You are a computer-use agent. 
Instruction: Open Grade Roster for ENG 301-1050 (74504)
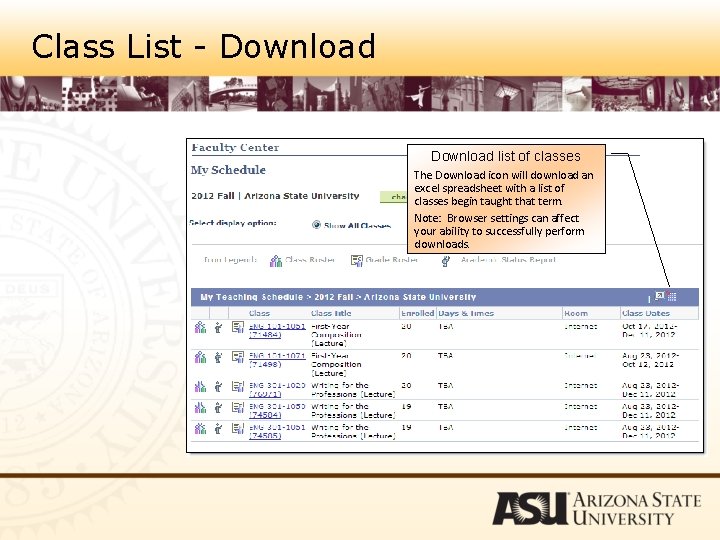pyautogui.click(x=237, y=407)
